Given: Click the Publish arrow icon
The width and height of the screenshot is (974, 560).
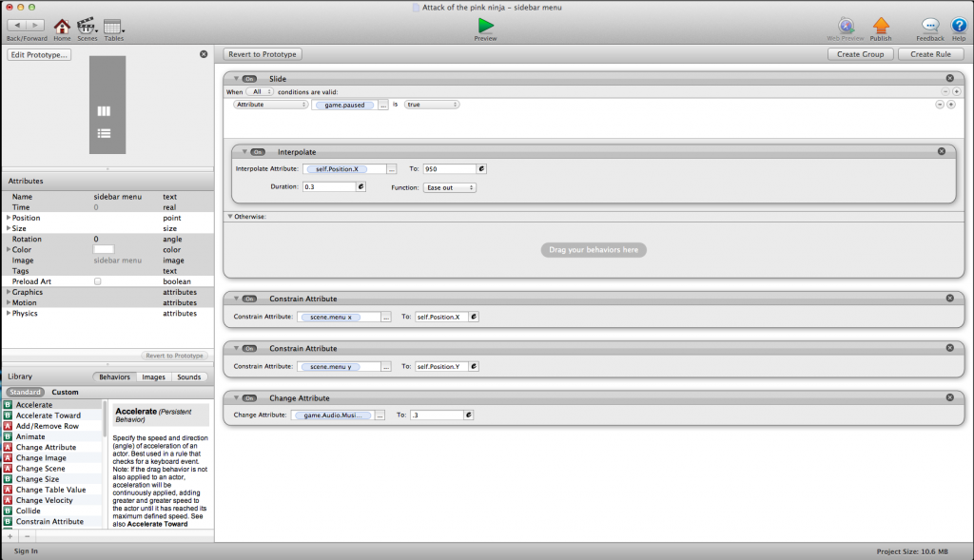Looking at the screenshot, I should click(881, 26).
